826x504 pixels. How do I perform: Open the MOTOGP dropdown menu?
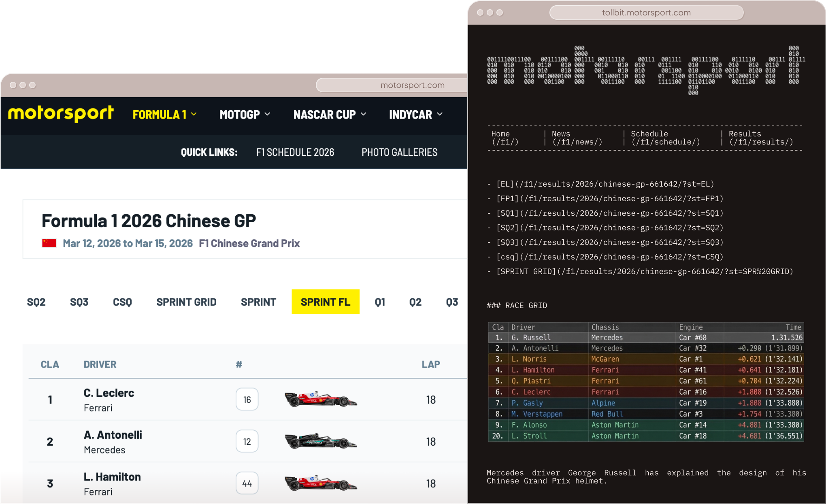[244, 115]
